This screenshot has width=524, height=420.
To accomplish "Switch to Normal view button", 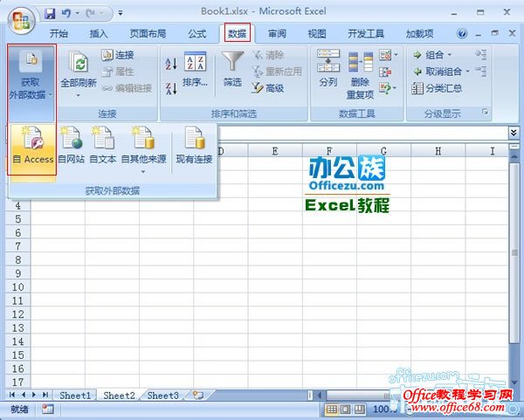I will click(332, 410).
